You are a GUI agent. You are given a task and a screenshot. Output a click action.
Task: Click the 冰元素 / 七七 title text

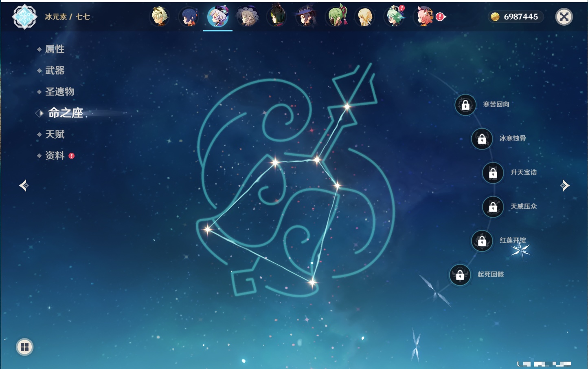[x=67, y=17]
